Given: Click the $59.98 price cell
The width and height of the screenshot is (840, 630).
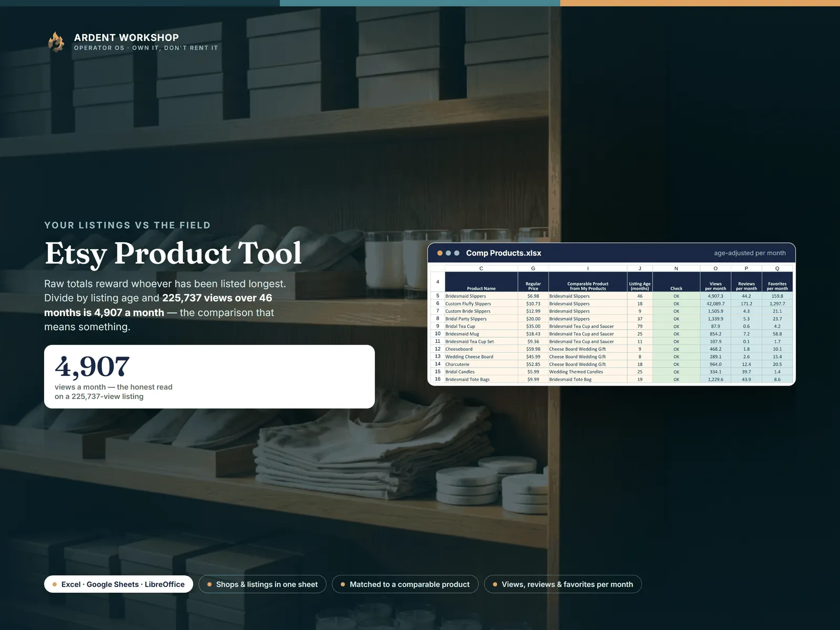Looking at the screenshot, I should click(533, 349).
